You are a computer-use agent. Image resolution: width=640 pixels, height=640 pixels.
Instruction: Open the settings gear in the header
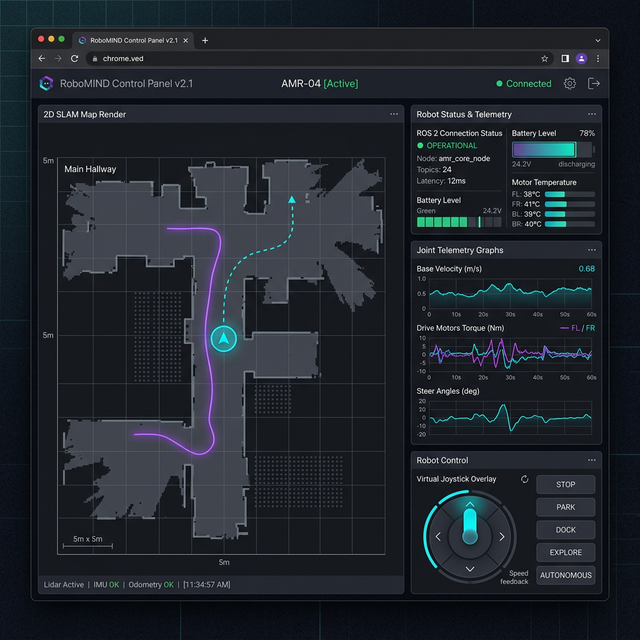point(570,84)
